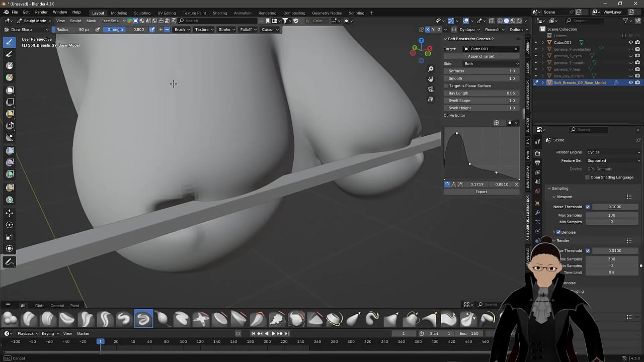Image resolution: width=644 pixels, height=362 pixels.
Task: Open the Face Sets menu
Action: 110,21
